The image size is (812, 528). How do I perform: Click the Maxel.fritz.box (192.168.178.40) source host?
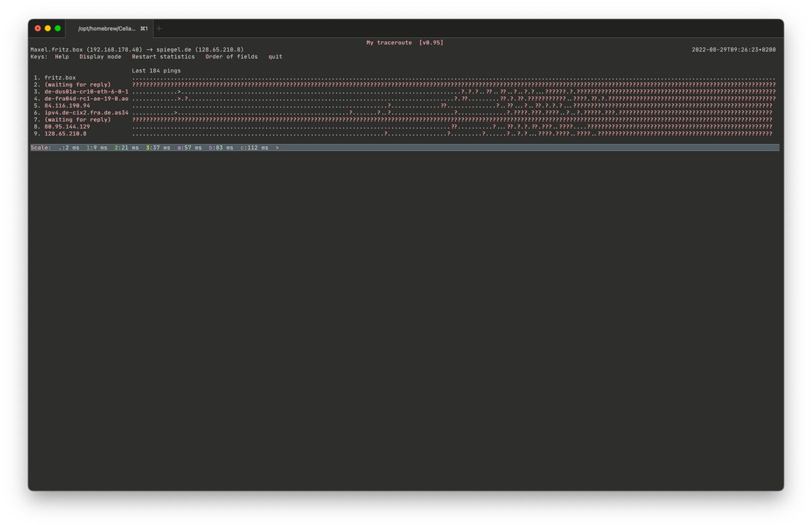(x=86, y=49)
